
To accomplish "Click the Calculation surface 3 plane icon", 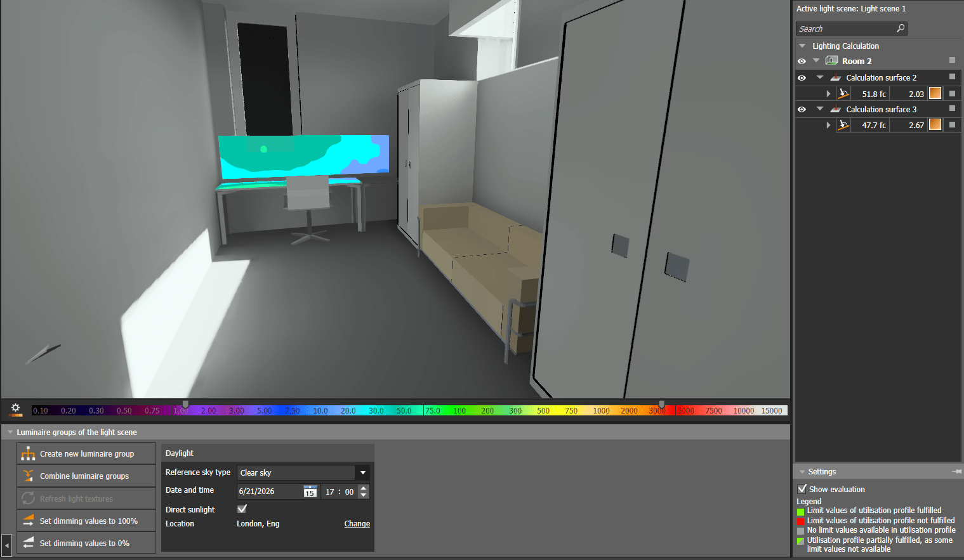I will coord(836,109).
